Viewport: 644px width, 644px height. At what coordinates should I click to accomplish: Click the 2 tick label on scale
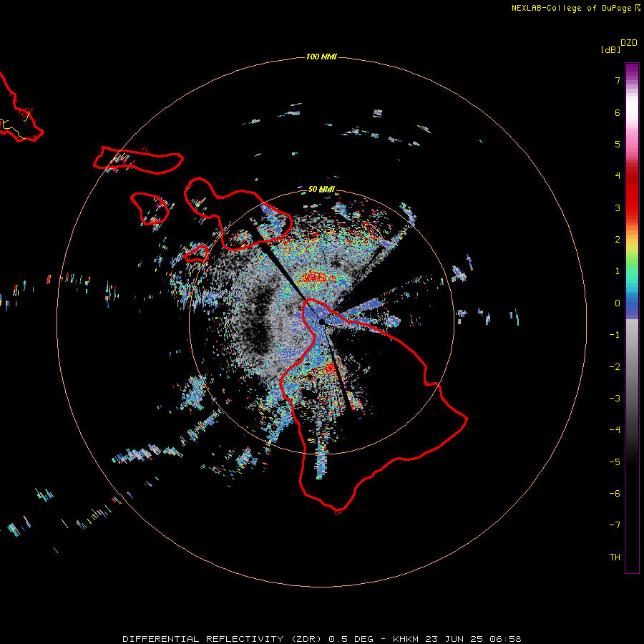pyautogui.click(x=618, y=240)
